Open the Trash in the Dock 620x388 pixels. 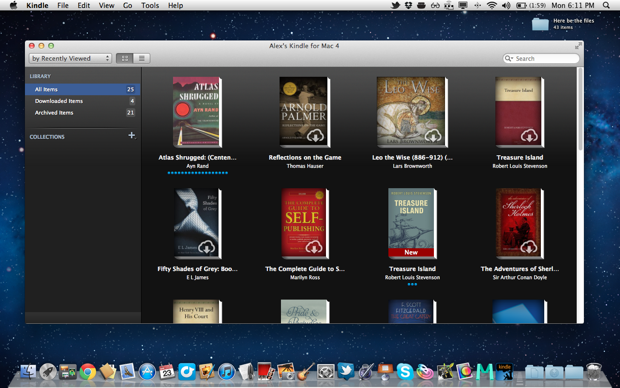click(594, 372)
